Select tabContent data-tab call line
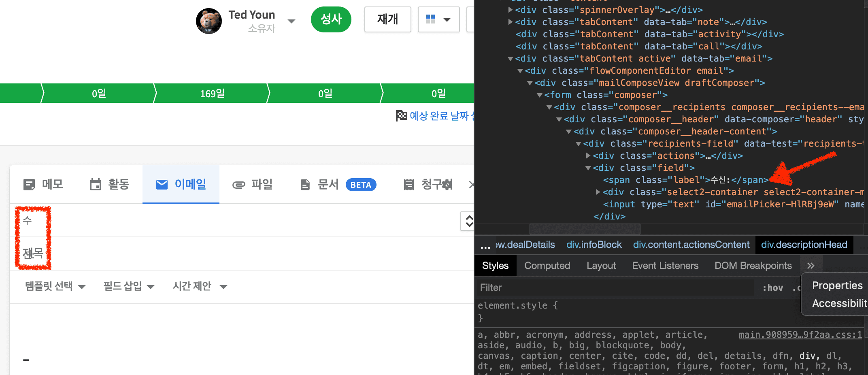This screenshot has width=868, height=375. pyautogui.click(x=639, y=46)
